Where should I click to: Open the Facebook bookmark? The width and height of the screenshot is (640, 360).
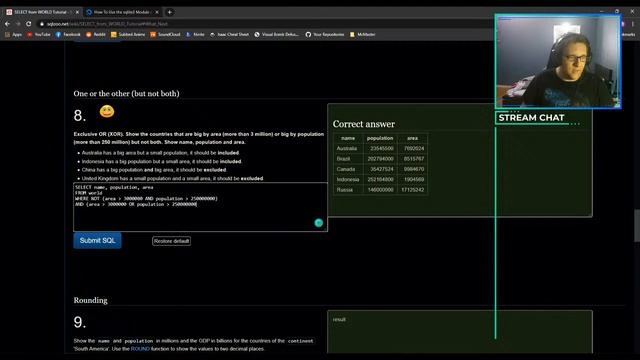[x=68, y=35]
